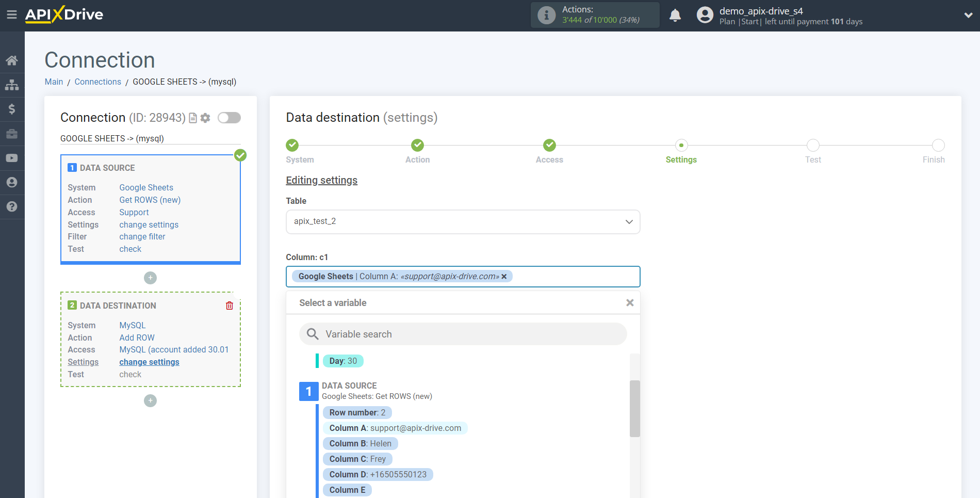This screenshot has height=498, width=980.
Task: Expand the account menu chevron
Action: coord(968,15)
